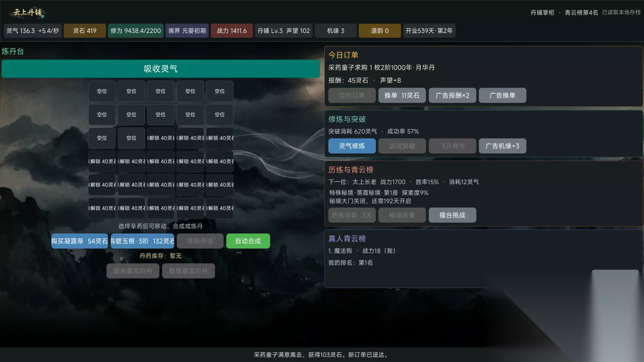Select the last 空位 in second row

220,115
